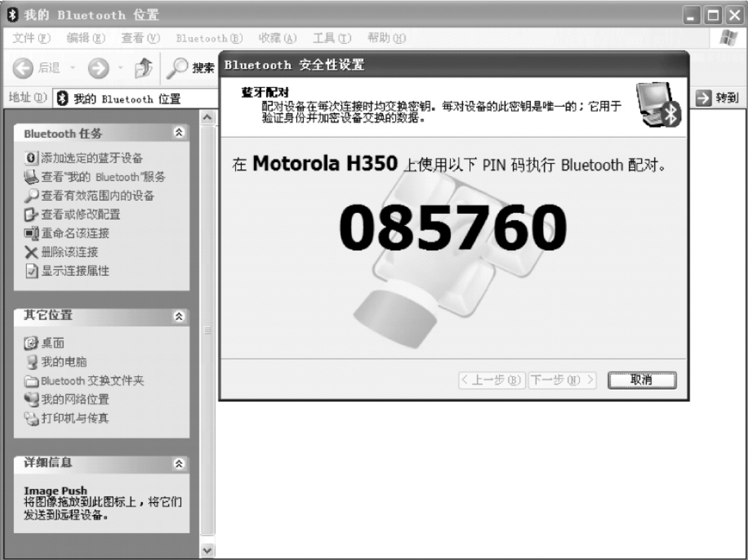Open the Forward button history dropdown arrow
This screenshot has height=560, width=748.
click(x=120, y=68)
